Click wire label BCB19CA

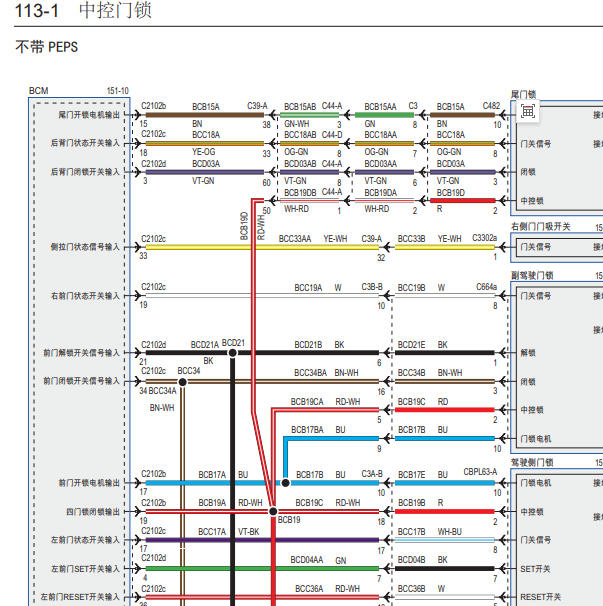click(307, 402)
